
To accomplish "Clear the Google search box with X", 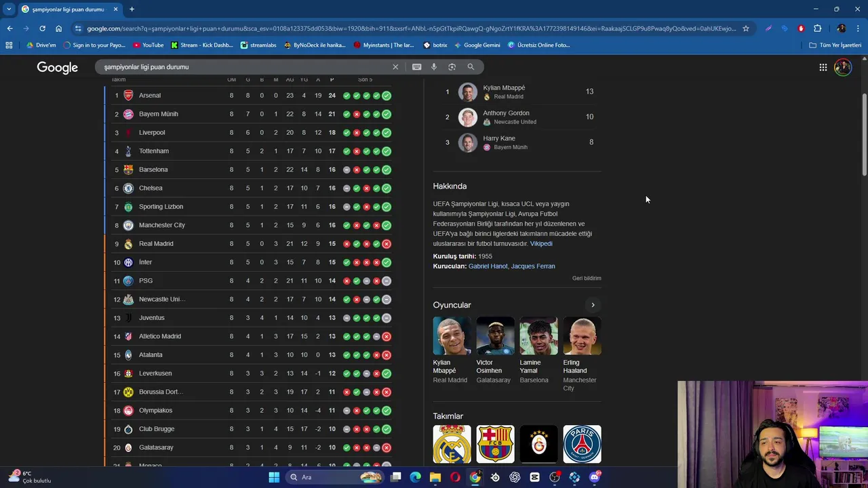I will 395,66.
